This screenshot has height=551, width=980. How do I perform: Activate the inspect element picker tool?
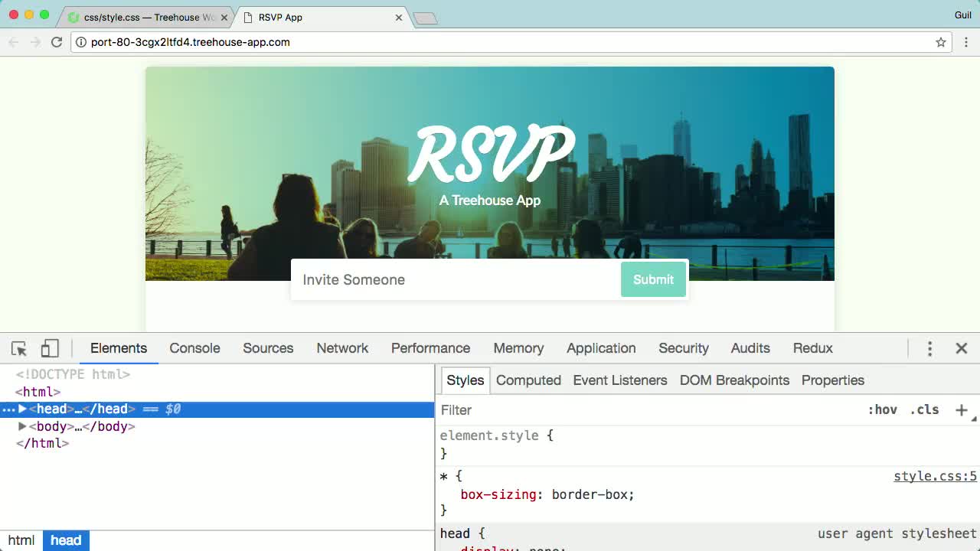pos(19,348)
